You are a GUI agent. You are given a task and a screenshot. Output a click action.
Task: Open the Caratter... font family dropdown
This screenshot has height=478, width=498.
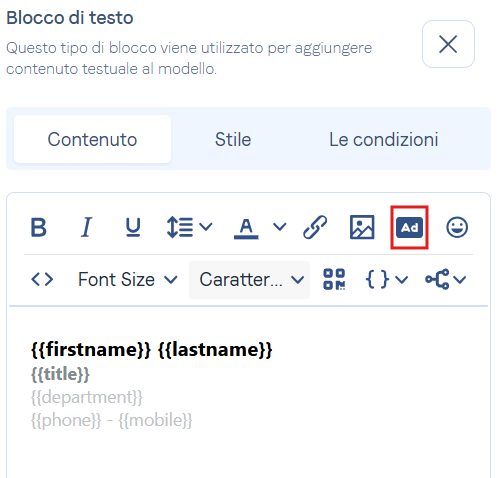249,280
